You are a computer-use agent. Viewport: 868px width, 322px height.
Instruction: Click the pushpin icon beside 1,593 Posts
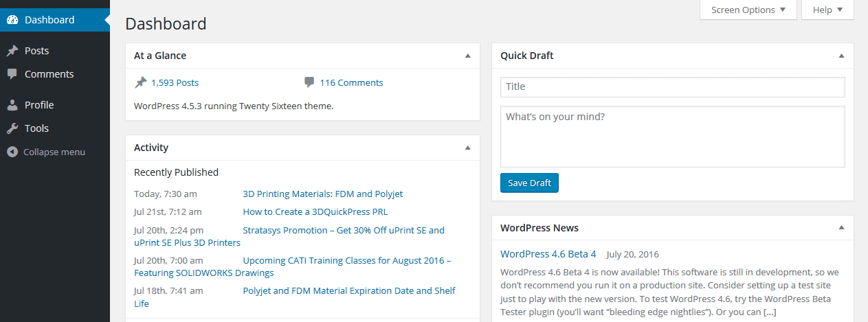[140, 82]
